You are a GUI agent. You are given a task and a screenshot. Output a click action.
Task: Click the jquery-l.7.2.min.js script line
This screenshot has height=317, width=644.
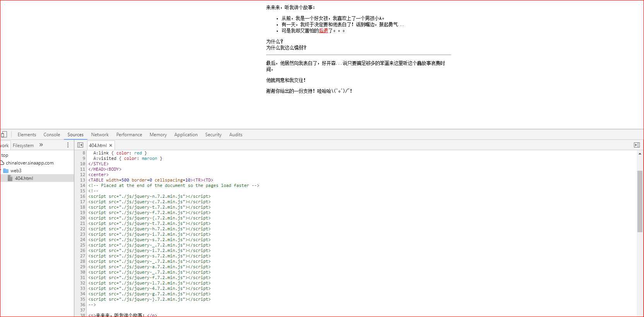point(149,283)
